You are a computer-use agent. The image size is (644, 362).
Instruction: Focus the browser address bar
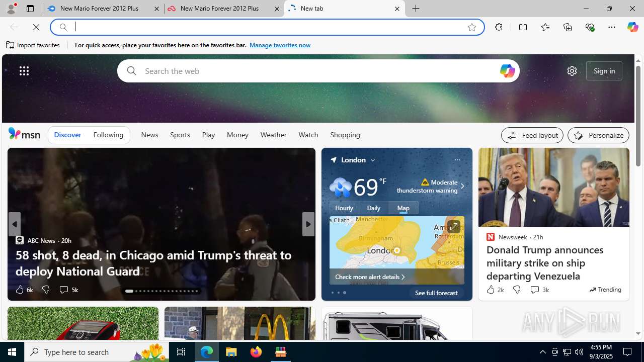(267, 27)
